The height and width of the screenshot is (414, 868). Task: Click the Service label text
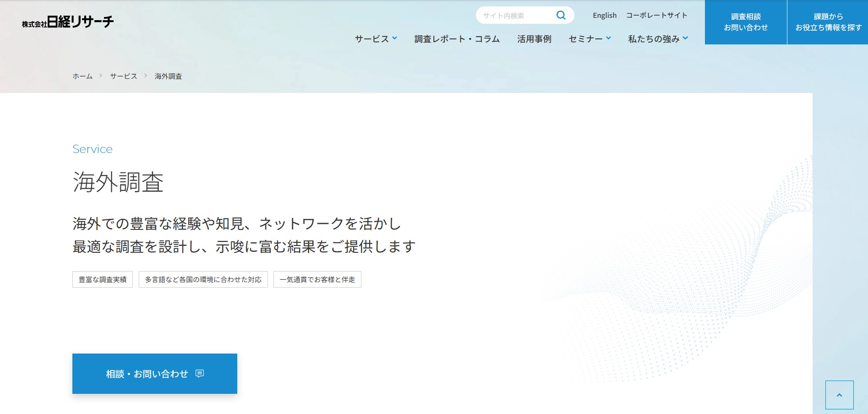point(93,149)
